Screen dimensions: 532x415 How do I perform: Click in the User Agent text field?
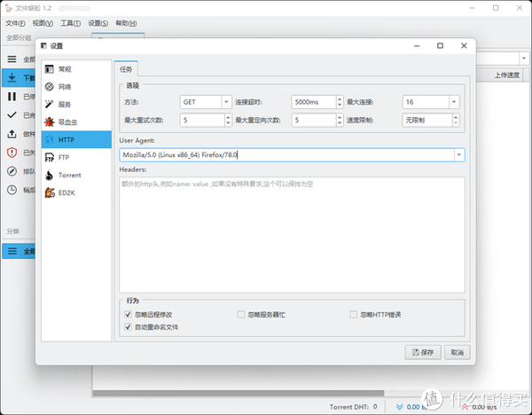click(286, 154)
